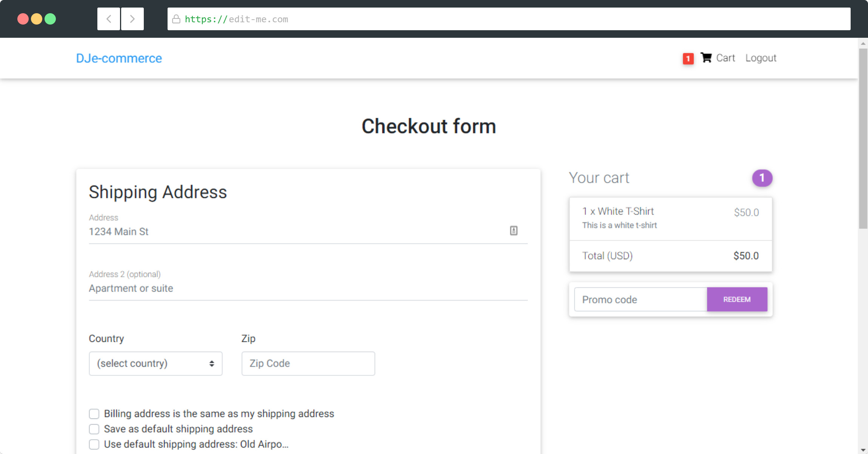Click the red cart count badge
Screen dimensions: 868x454
click(x=688, y=59)
